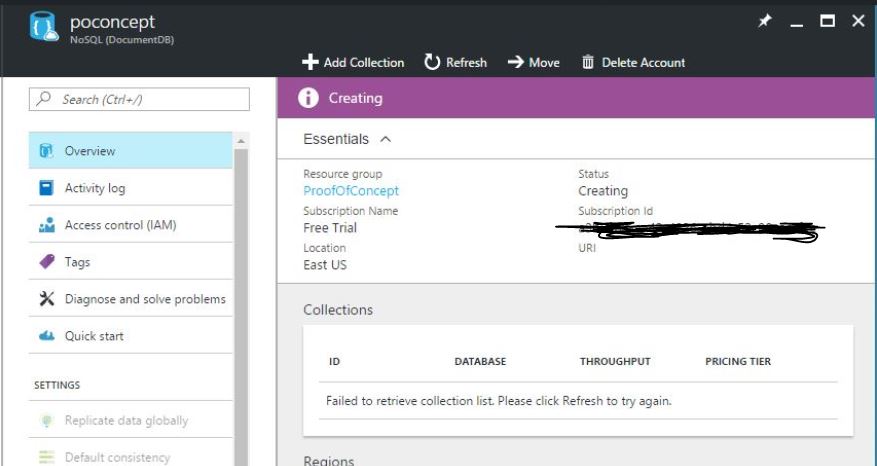This screenshot has width=877, height=466.
Task: Click the THROUGHPUT column header
Action: tap(615, 361)
